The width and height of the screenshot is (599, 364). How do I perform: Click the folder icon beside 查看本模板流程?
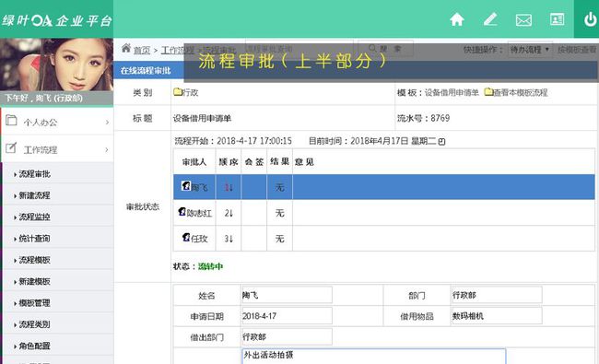488,91
